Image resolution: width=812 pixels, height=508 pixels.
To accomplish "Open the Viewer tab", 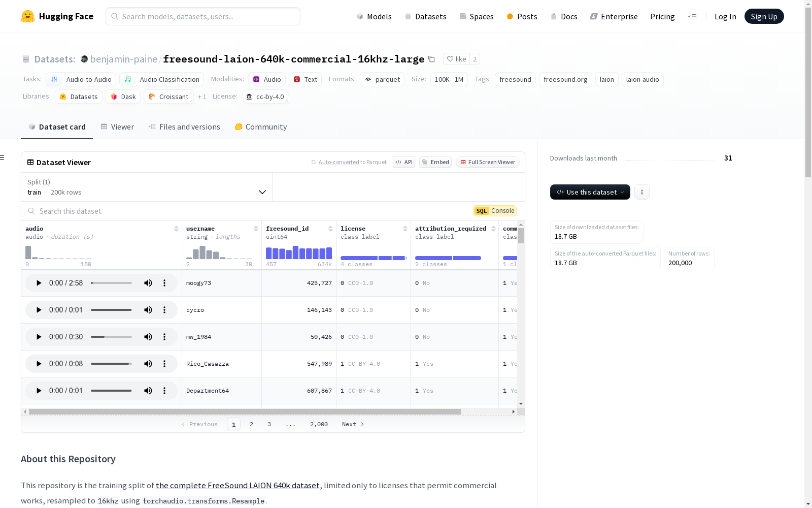I will pyautogui.click(x=117, y=127).
